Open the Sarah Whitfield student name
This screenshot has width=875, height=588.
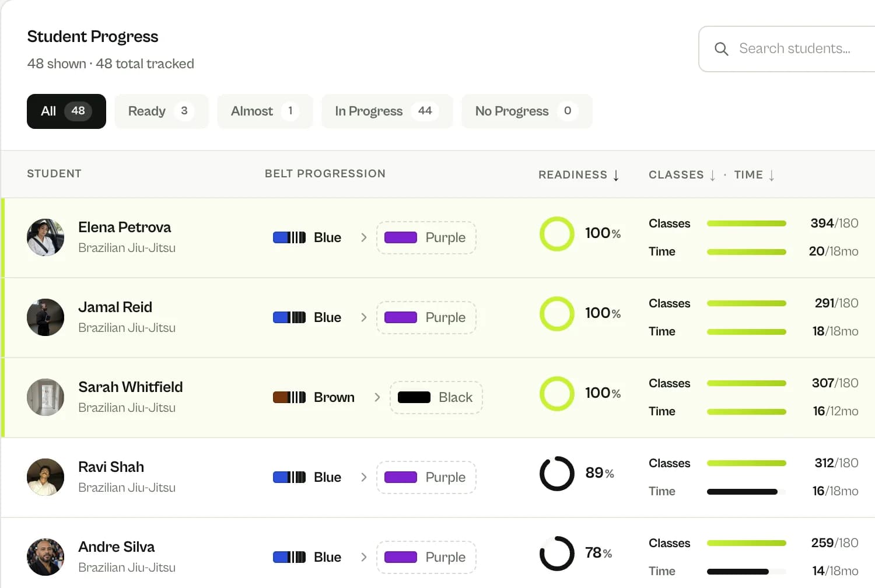point(131,387)
